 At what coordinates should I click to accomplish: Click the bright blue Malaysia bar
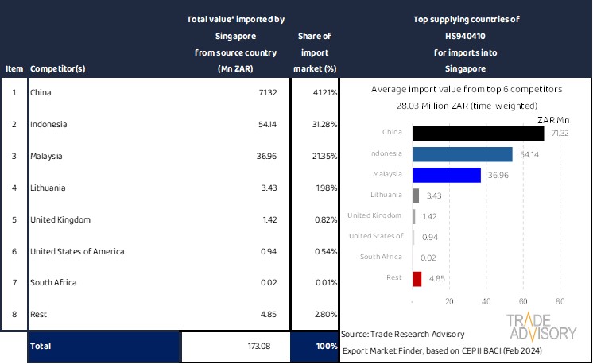[447, 174]
